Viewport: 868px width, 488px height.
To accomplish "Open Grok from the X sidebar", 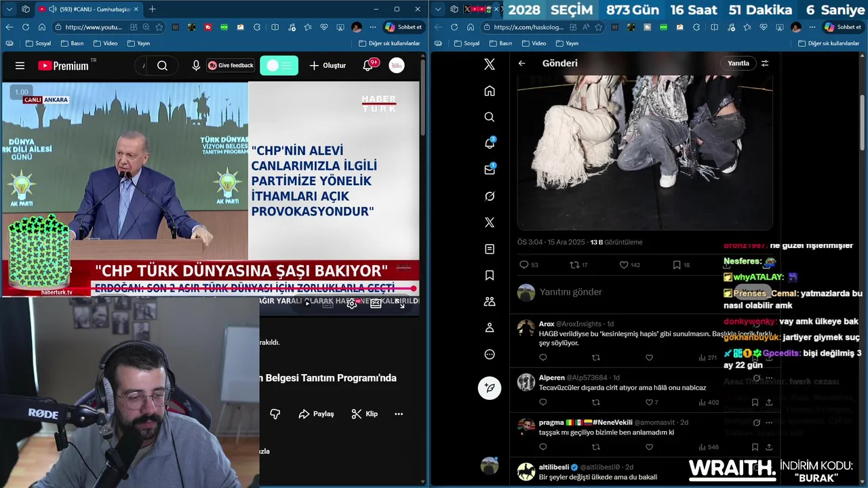I will 489,196.
